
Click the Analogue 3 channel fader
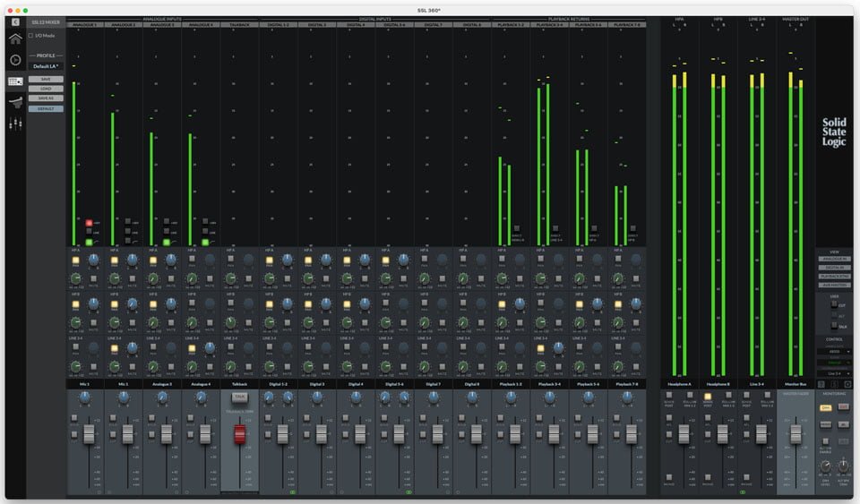(167, 434)
